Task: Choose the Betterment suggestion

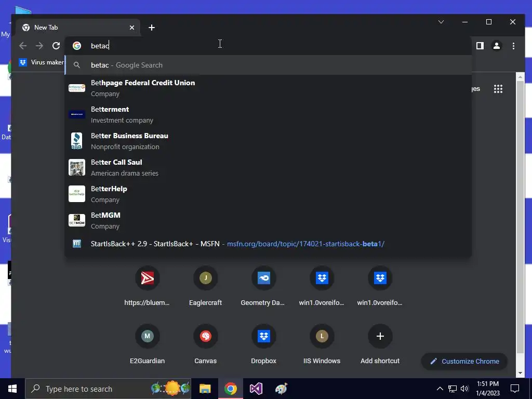Action: point(268,115)
